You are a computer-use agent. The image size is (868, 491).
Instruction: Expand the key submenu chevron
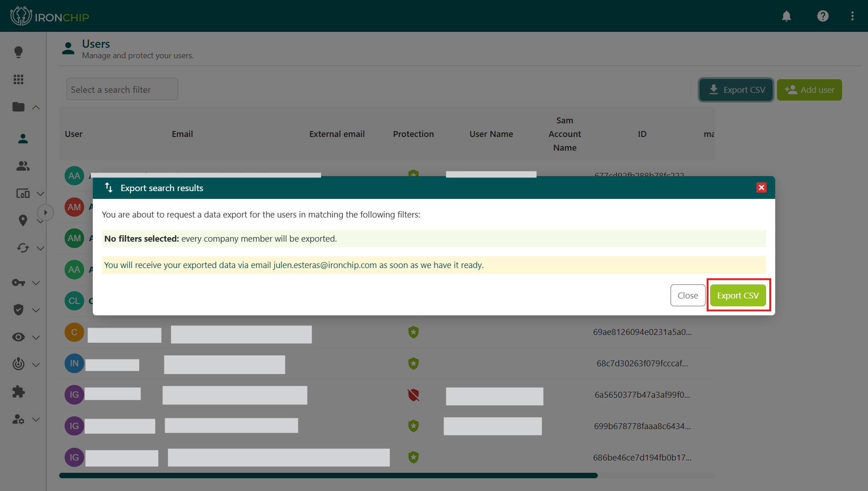pyautogui.click(x=36, y=283)
